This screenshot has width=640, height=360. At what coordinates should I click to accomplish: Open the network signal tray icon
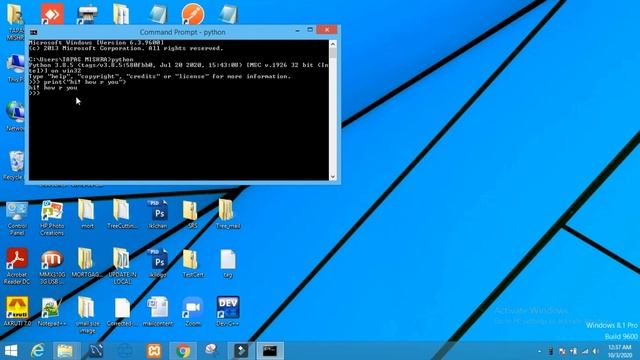585,351
